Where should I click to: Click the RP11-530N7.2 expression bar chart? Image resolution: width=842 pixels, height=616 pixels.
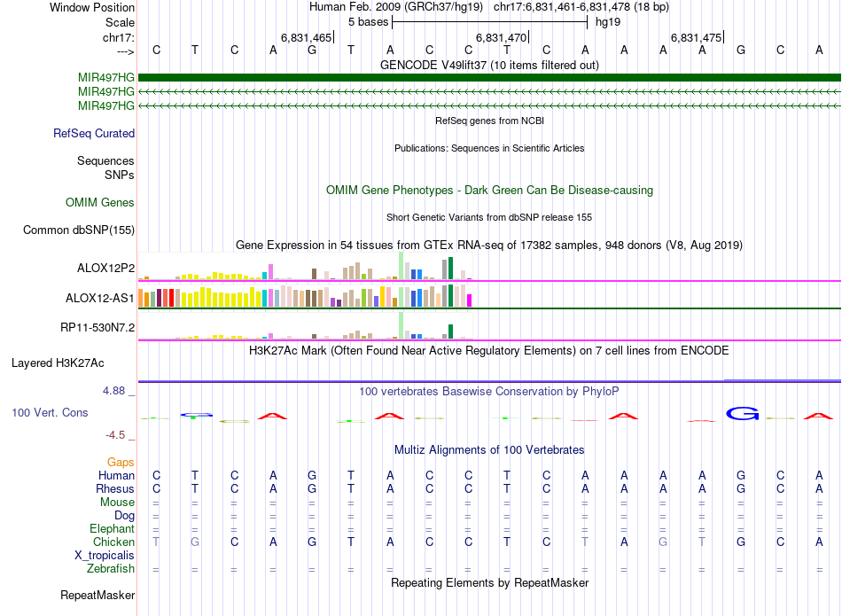pos(305,325)
